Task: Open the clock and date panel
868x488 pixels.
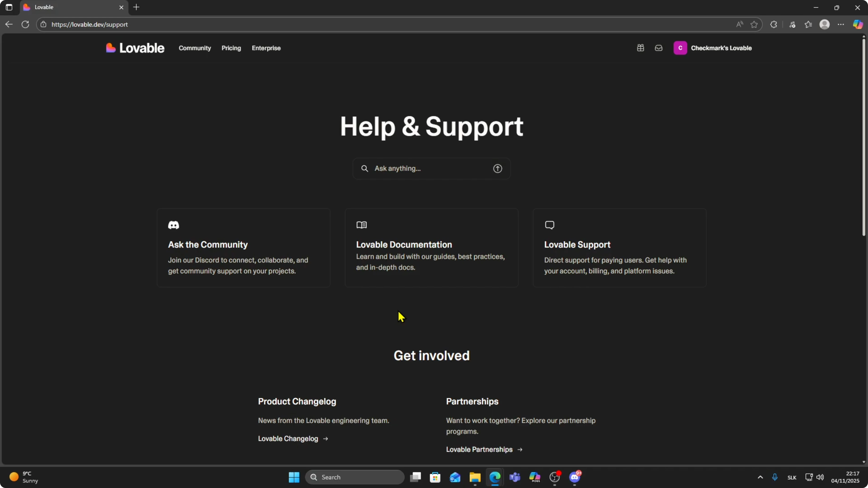Action: coord(845,477)
